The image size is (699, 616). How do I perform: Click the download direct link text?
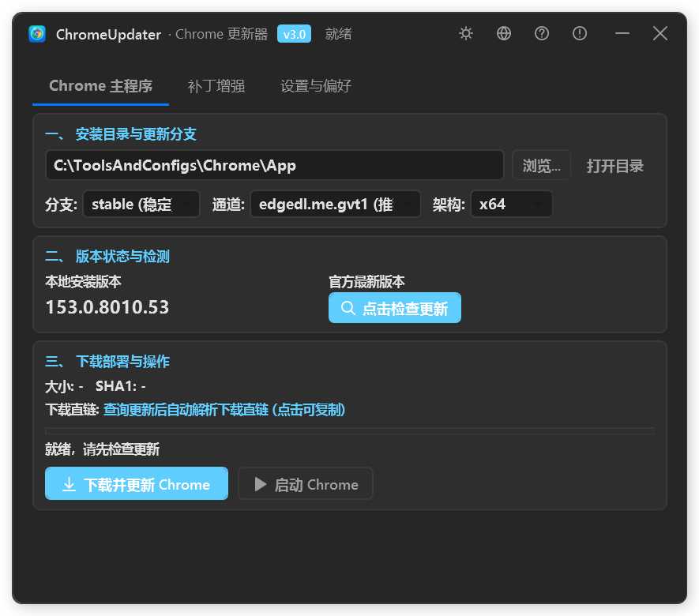tap(224, 410)
